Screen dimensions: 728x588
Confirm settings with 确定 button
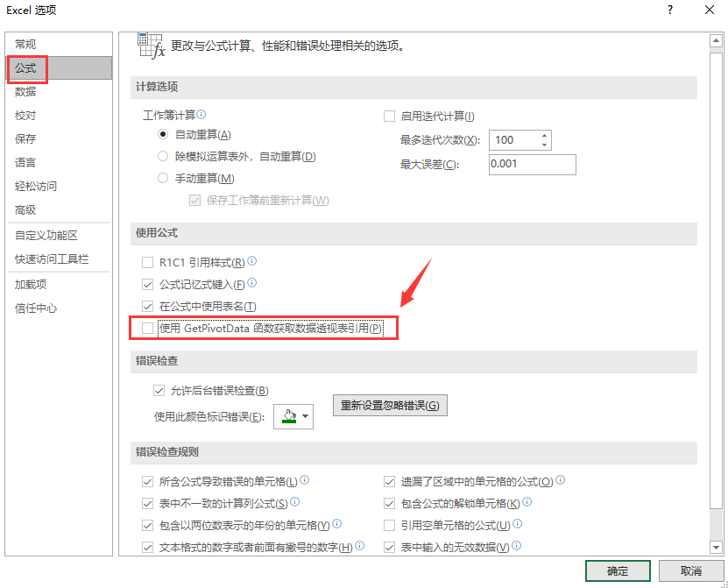coord(618,570)
